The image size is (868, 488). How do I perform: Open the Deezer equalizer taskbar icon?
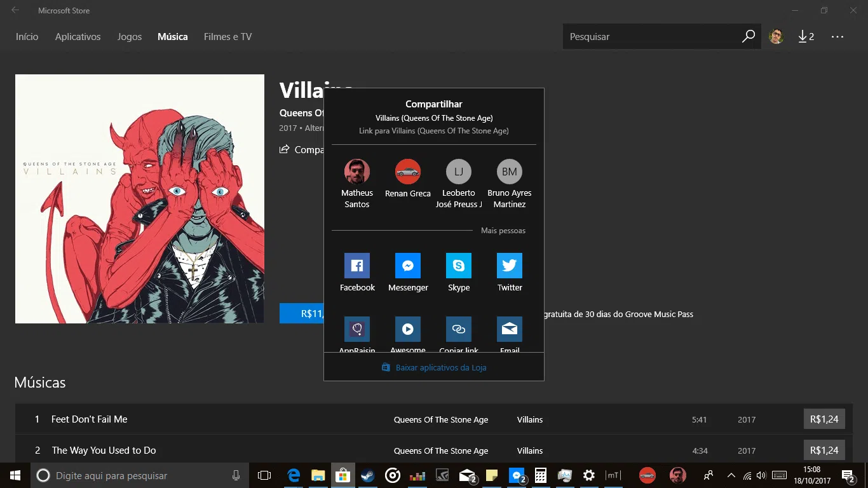417,475
